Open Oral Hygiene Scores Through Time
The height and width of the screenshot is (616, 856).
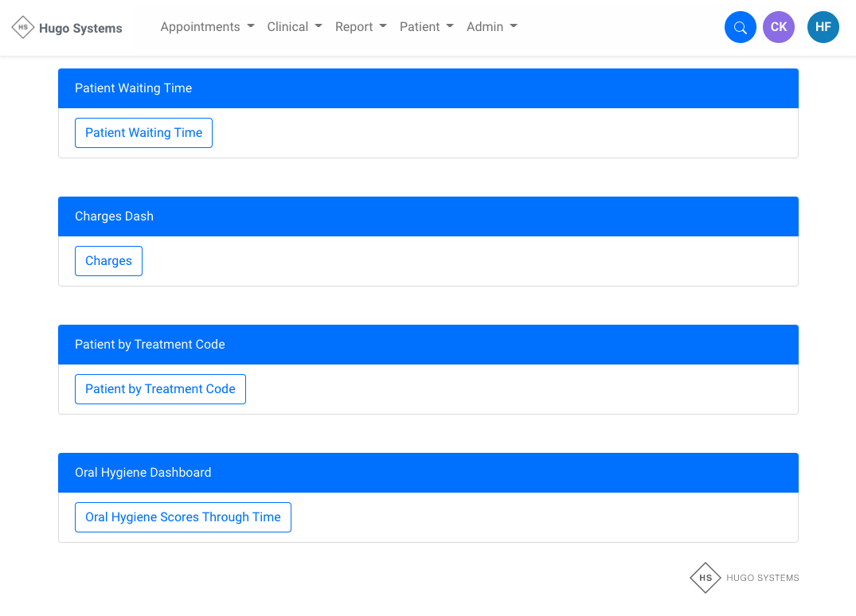coord(182,517)
